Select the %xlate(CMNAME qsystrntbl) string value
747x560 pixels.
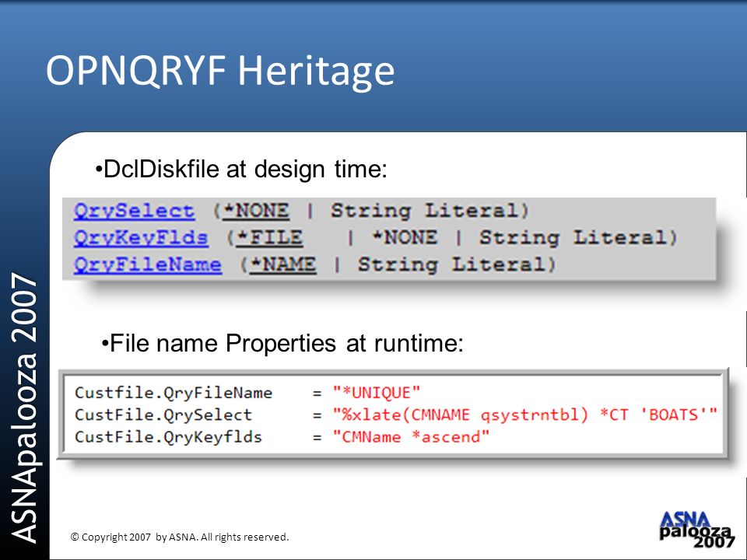(x=525, y=415)
